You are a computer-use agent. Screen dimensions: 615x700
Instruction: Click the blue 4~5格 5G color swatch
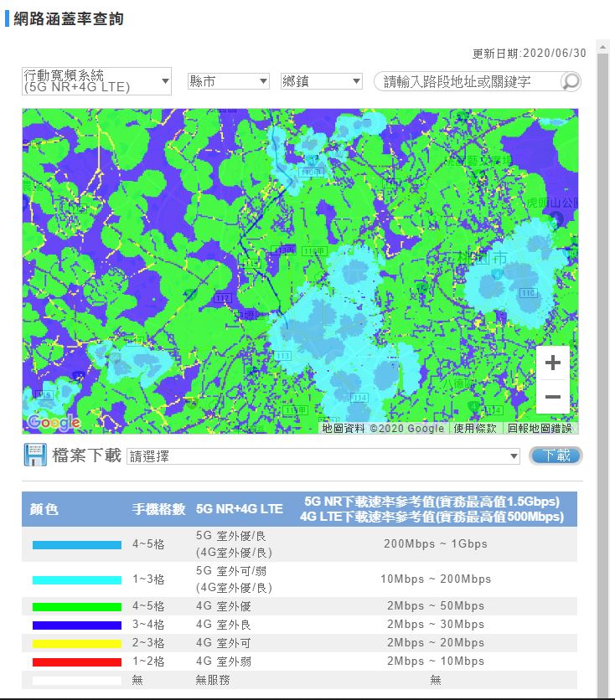pos(77,544)
